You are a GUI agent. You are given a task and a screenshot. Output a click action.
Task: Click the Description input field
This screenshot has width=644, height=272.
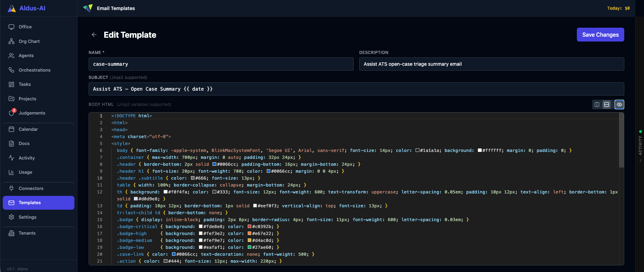pyautogui.click(x=492, y=64)
